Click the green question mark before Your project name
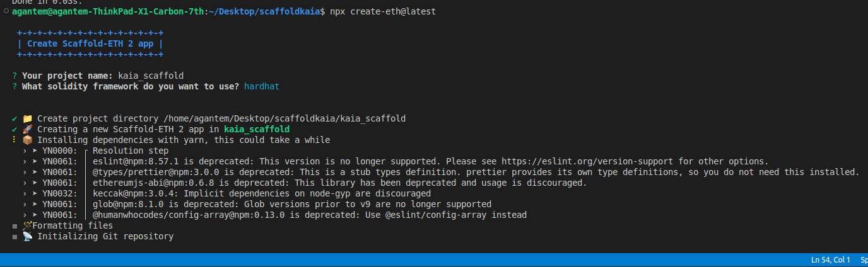 15,76
